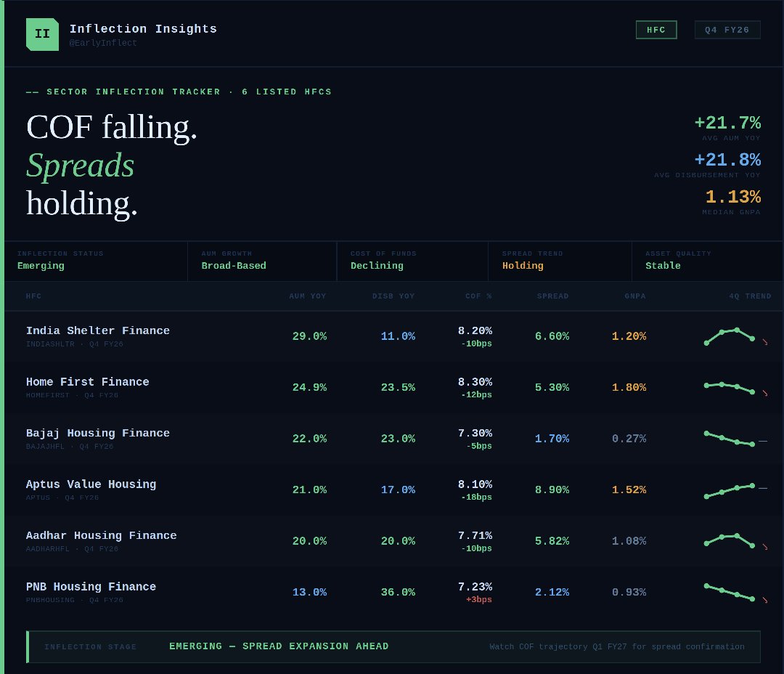The image size is (784, 674).
Task: Open Home First Finance row name
Action: click(88, 382)
